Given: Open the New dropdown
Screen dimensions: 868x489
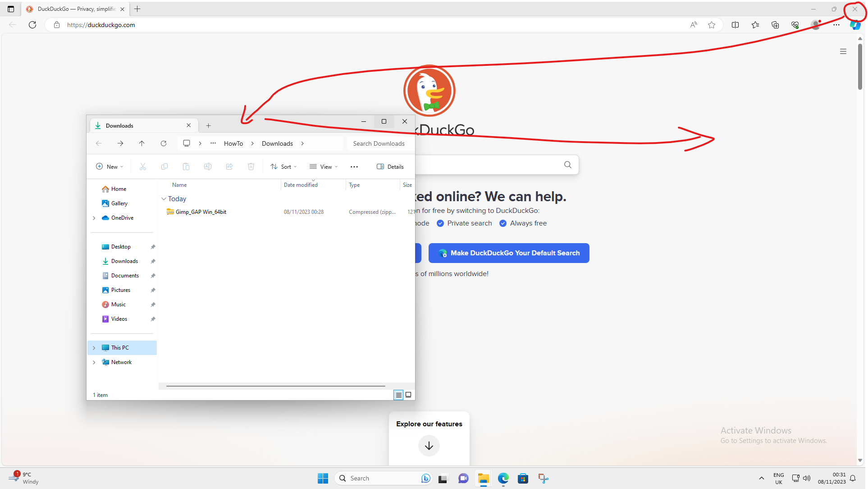Looking at the screenshot, I should point(109,166).
